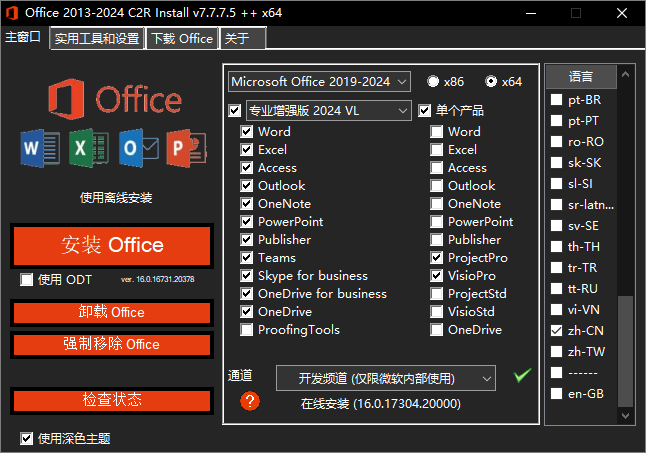646x453 pixels.
Task: Open Microsoft Office 2019-2024 version dropdown
Action: click(x=319, y=82)
